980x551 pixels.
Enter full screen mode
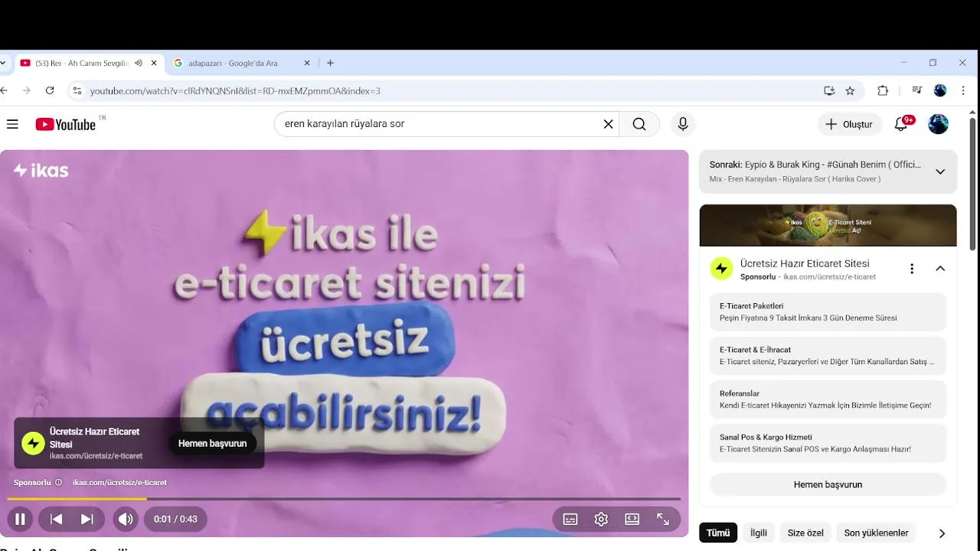(663, 519)
